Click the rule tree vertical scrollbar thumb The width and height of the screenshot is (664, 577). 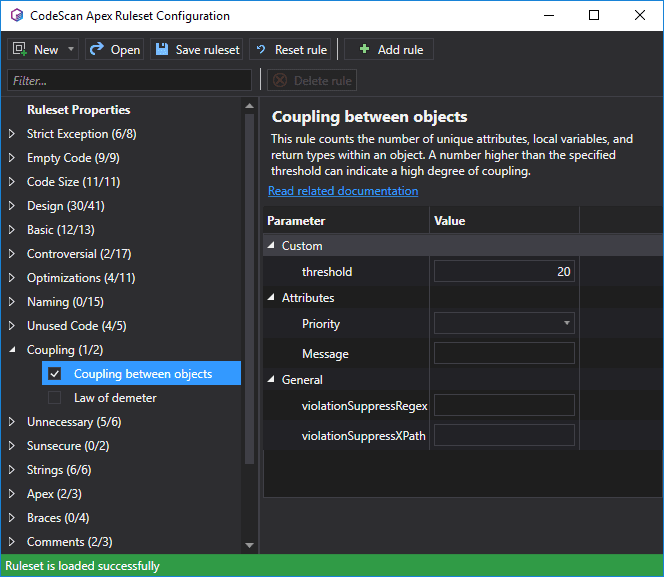coord(249,289)
